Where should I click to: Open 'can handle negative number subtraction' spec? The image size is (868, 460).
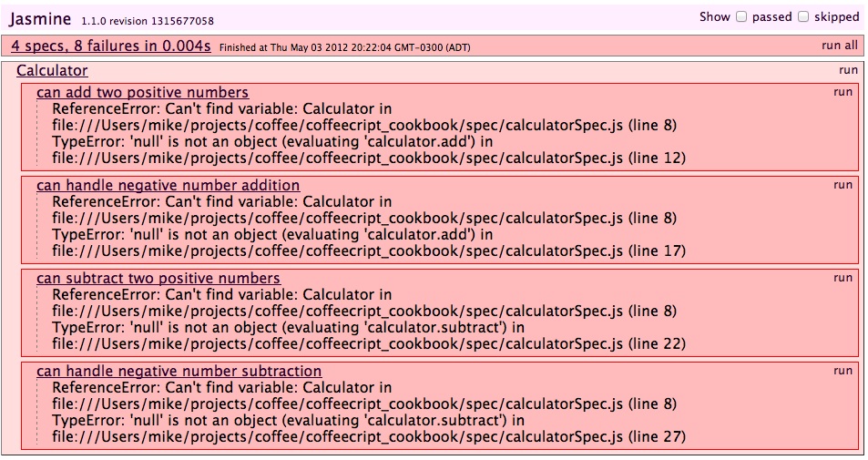(179, 371)
